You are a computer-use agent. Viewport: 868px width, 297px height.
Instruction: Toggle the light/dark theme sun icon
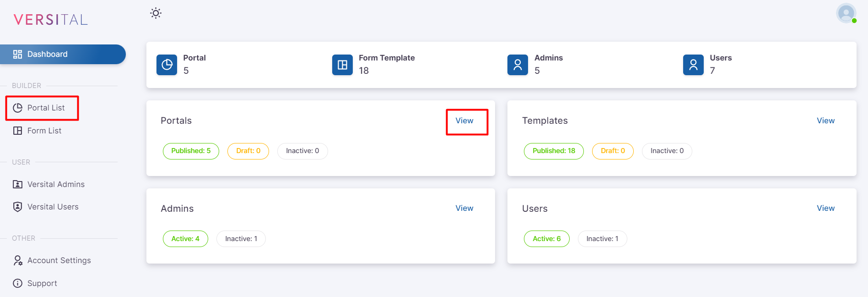(x=156, y=13)
